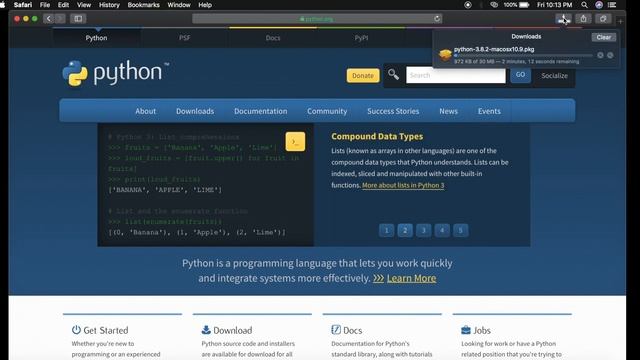This screenshot has width=640, height=360.
Task: Click the python-3.8.2 pkg file icon
Action: 445,55
